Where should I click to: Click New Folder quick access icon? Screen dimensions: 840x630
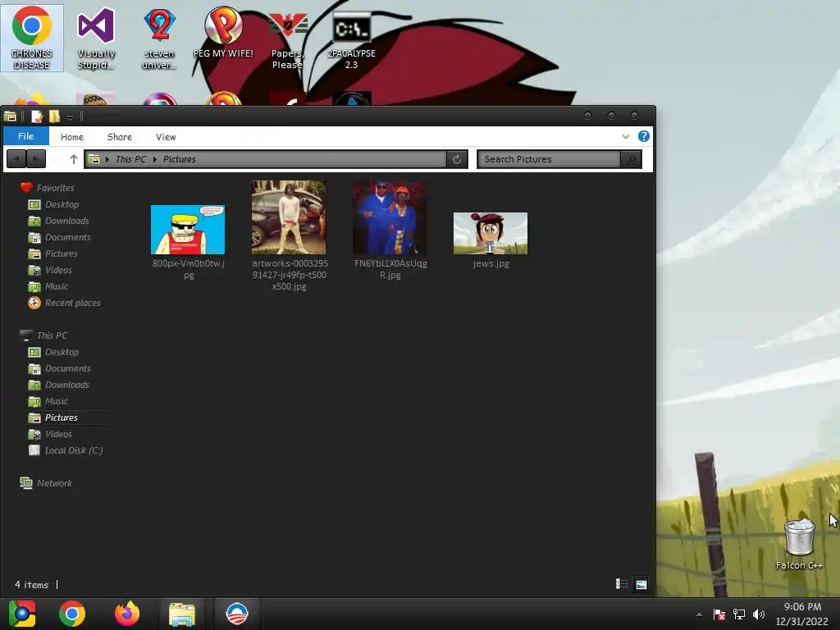click(x=54, y=116)
